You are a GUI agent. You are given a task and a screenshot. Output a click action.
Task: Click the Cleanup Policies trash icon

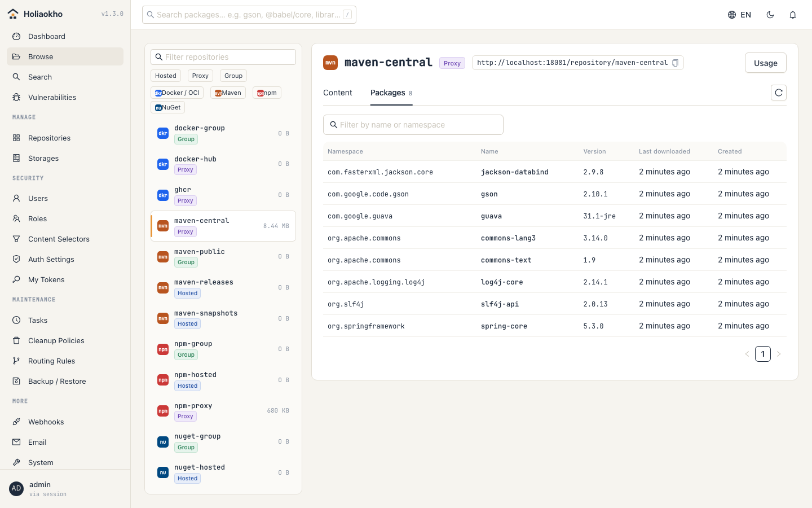coord(16,340)
